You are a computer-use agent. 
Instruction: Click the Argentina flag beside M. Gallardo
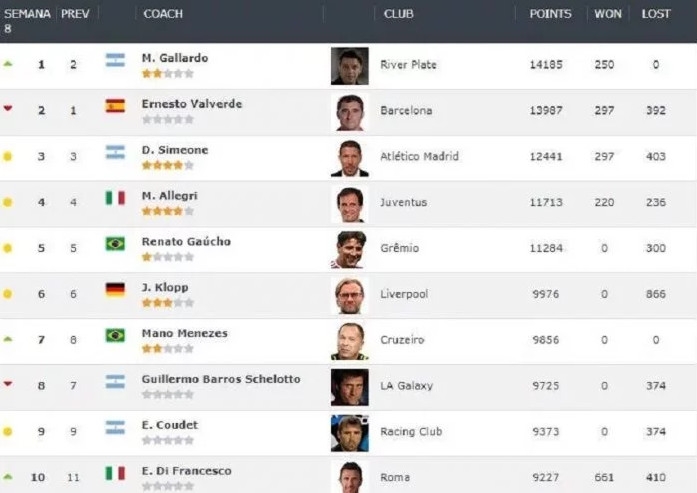pyautogui.click(x=115, y=60)
